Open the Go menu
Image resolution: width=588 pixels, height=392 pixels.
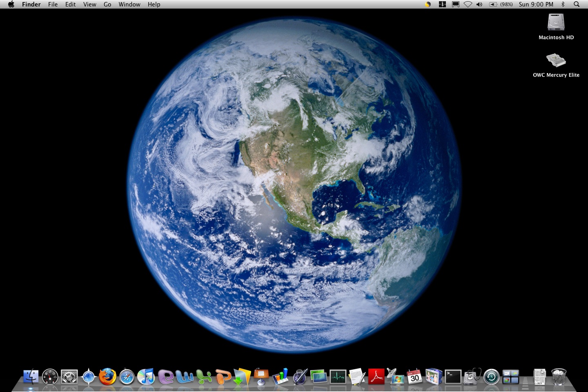[x=107, y=4]
